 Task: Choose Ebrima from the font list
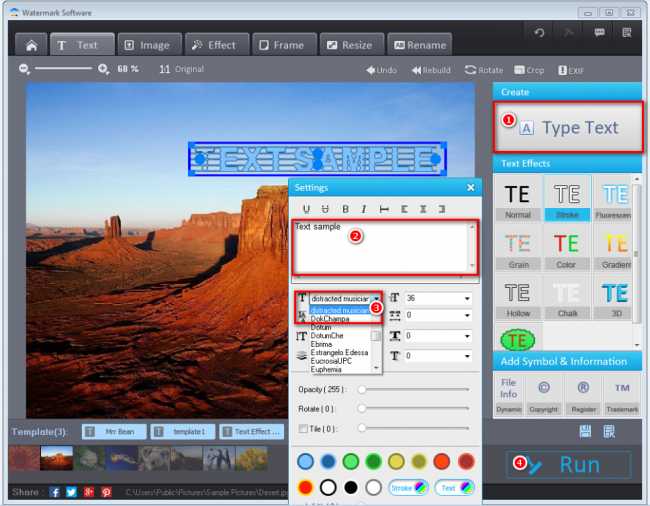pos(321,344)
